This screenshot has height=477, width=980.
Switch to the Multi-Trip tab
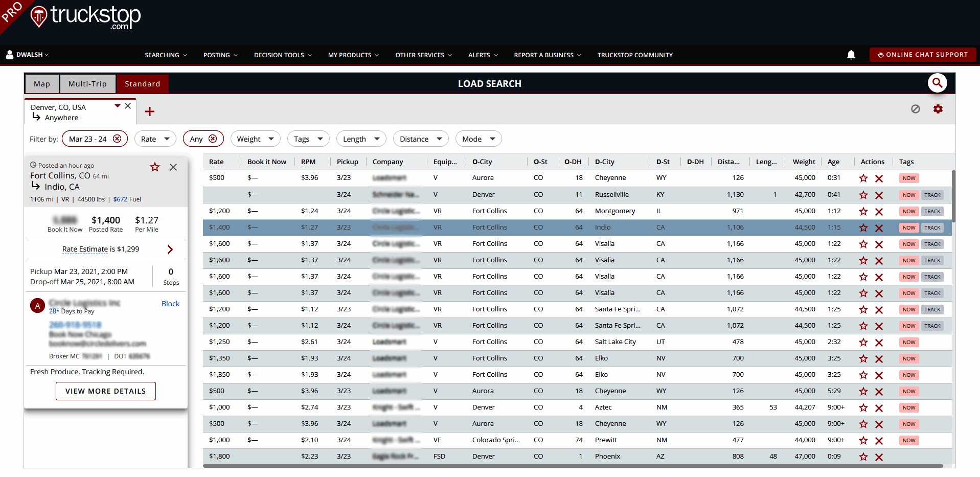pos(87,84)
